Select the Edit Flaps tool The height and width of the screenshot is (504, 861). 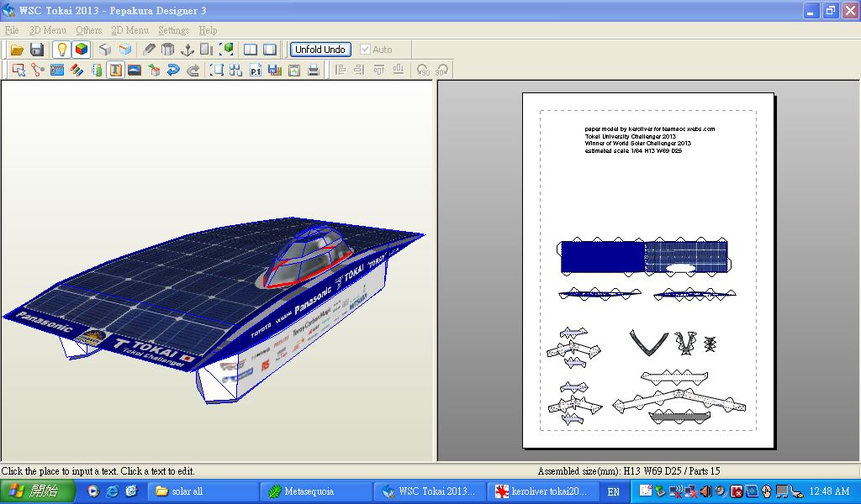pyautogui.click(x=57, y=71)
